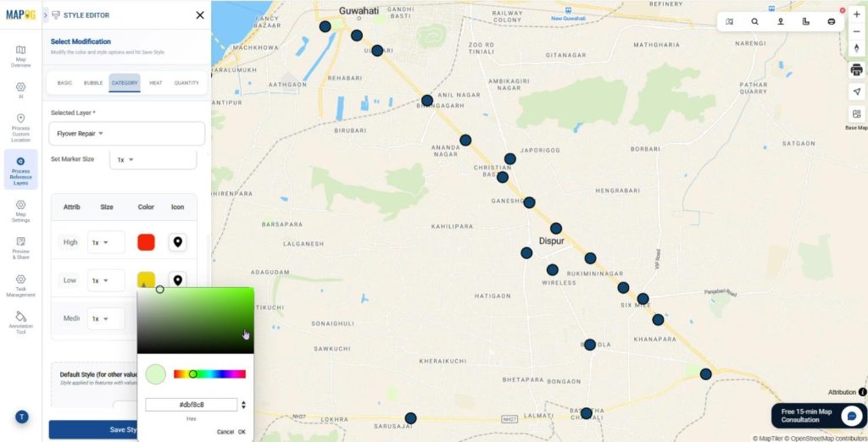Screen dimensions: 868x442
Task: Switch to the Heat style tab
Action: click(156, 83)
